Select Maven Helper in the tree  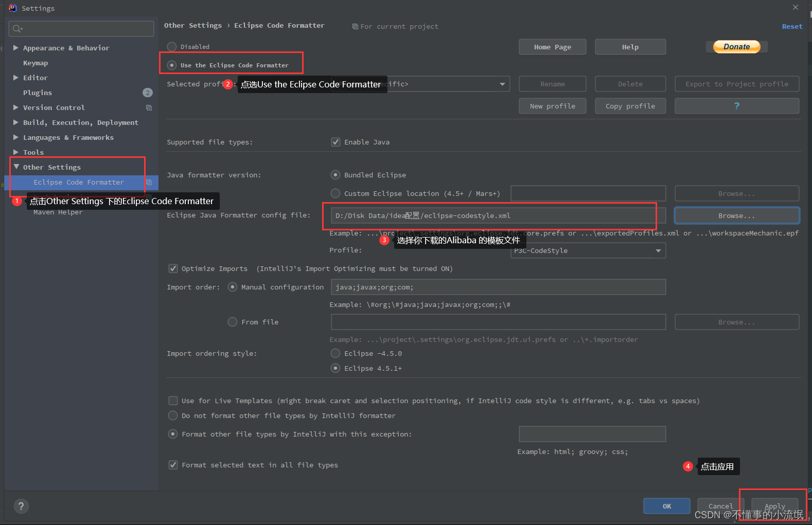(58, 212)
